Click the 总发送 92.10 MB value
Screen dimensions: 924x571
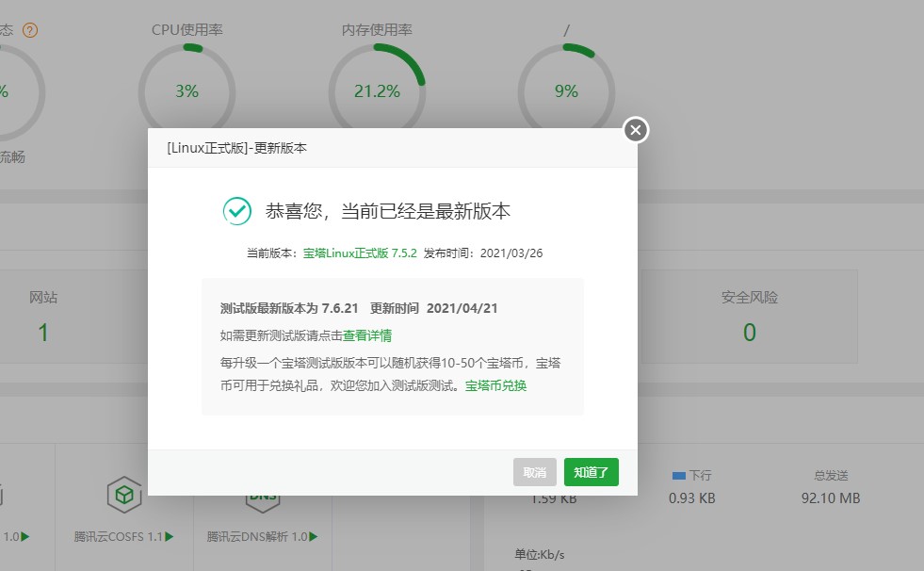click(x=831, y=498)
